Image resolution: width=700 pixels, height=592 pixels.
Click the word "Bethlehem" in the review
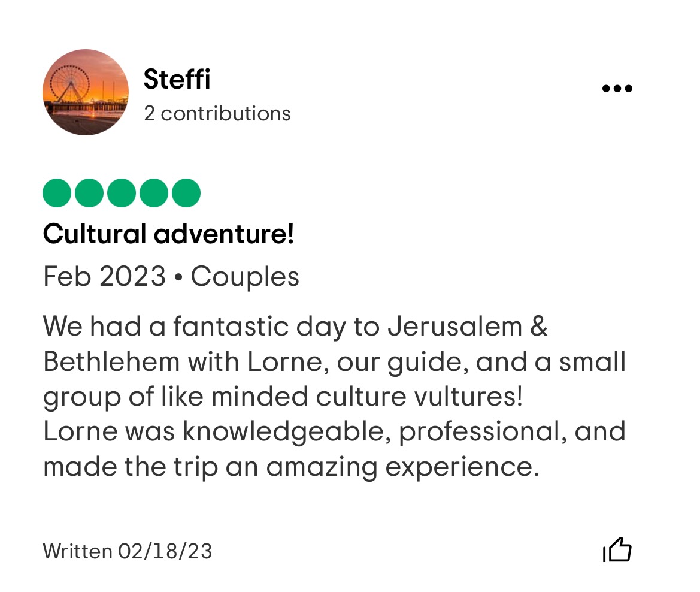click(x=111, y=362)
